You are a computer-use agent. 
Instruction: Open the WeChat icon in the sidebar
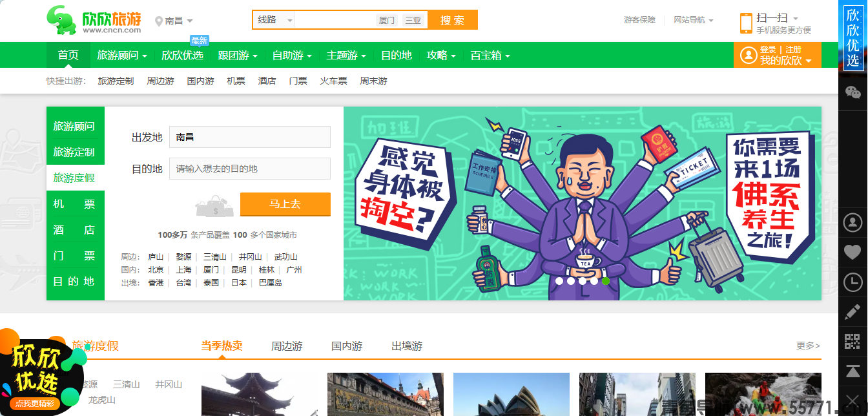[x=853, y=92]
